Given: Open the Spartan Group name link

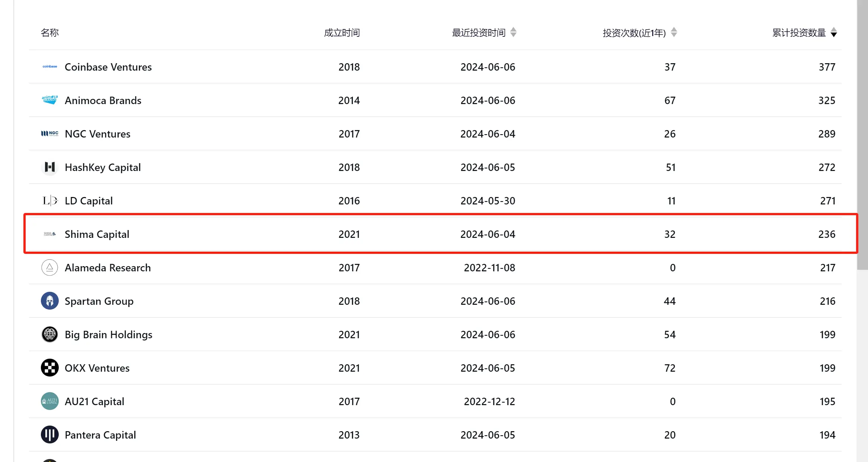Looking at the screenshot, I should [x=99, y=301].
